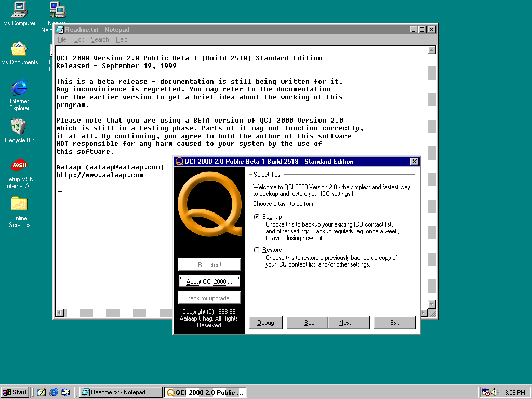Maximize the Notepad window
This screenshot has width=532, height=399.
[x=422, y=30]
